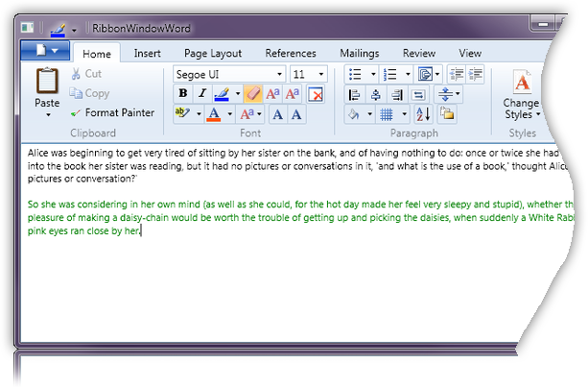Open the Segoe UI font family dropdown

click(279, 74)
